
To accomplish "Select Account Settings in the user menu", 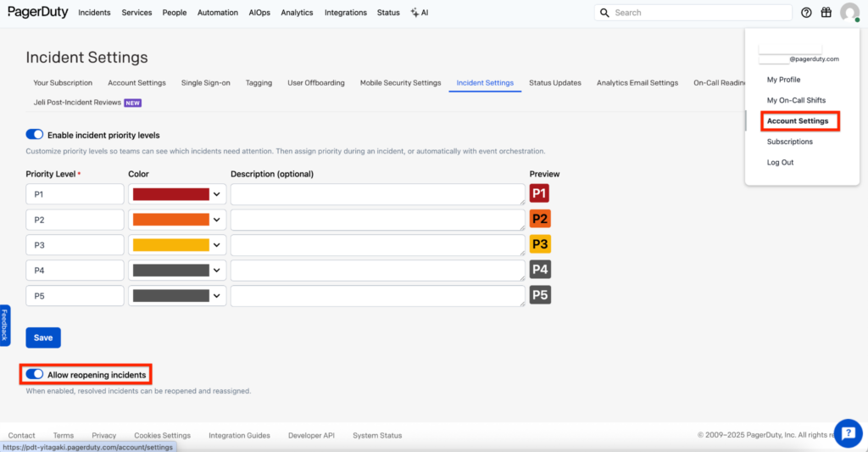I will pyautogui.click(x=798, y=121).
